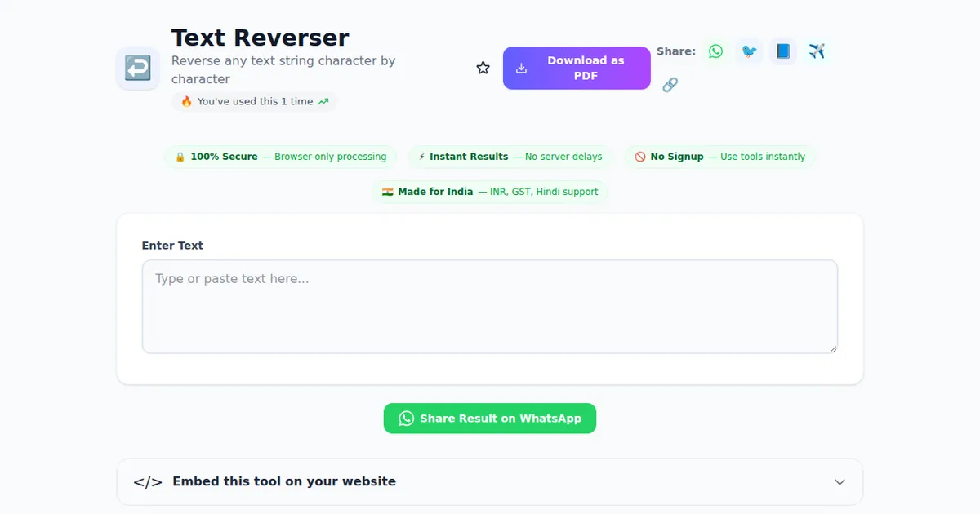This screenshot has height=514, width=980.
Task: Click the Text Reverser logo icon
Action: [x=137, y=69]
